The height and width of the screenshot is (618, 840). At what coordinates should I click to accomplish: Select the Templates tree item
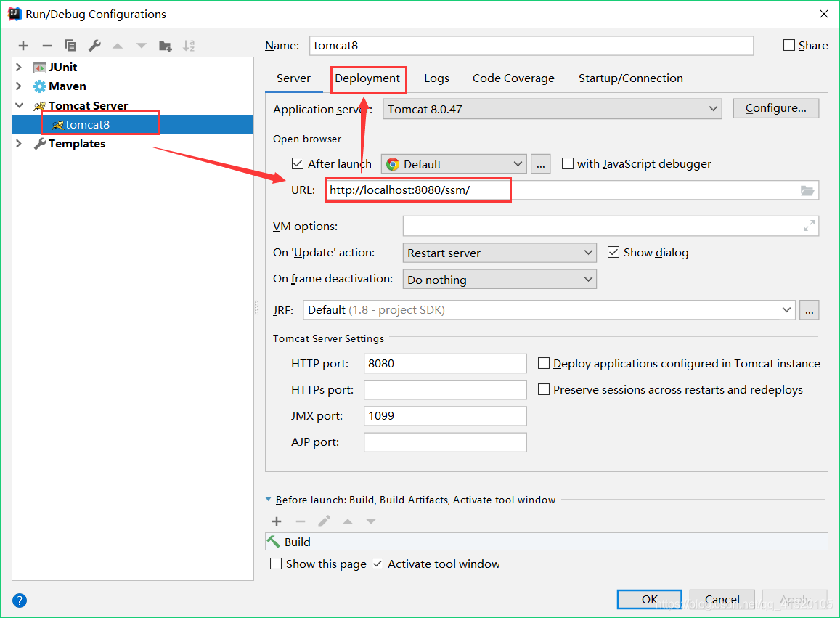pos(77,144)
